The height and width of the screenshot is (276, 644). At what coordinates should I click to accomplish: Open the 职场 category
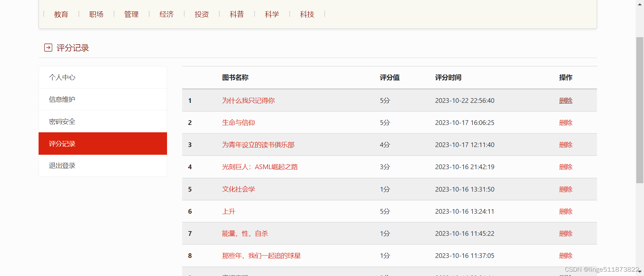coord(96,14)
